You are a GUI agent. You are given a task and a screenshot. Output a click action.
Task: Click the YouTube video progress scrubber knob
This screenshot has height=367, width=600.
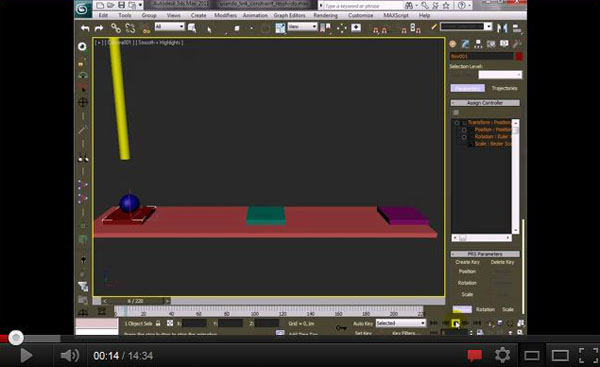(x=16, y=338)
